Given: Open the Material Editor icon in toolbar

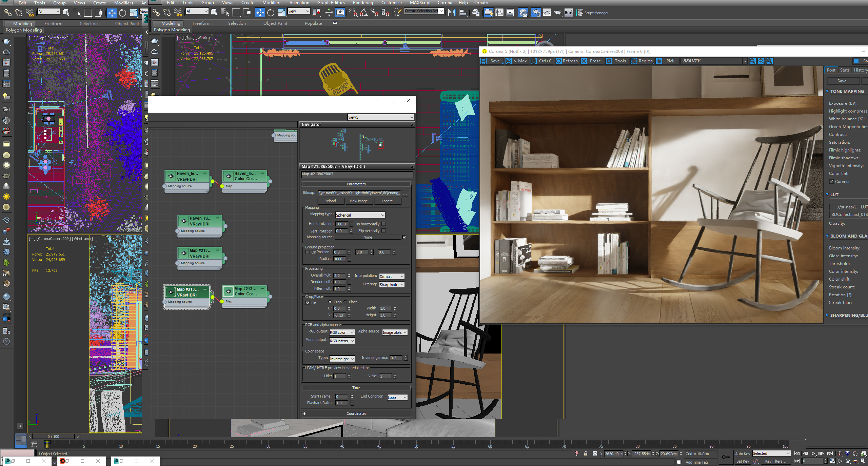Looking at the screenshot, I should coord(523,13).
